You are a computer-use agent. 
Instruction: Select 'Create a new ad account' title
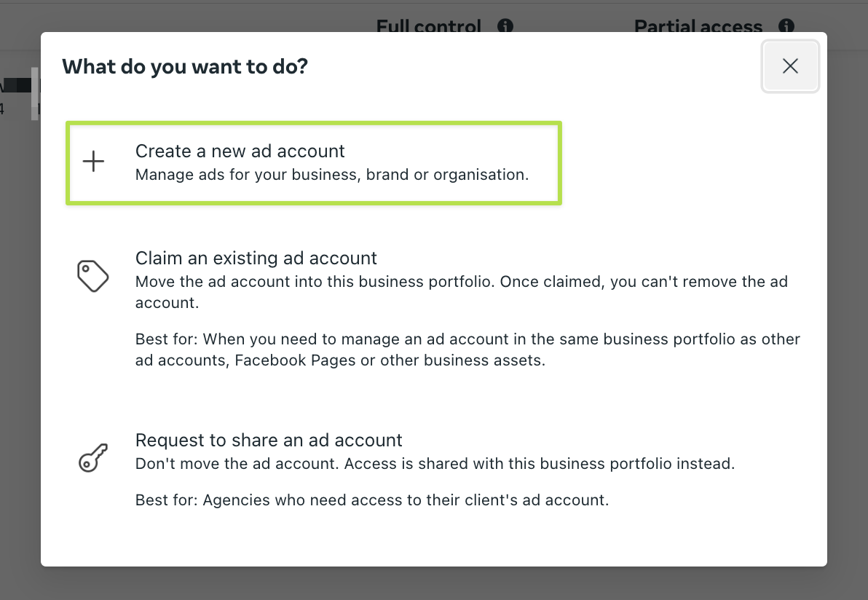[x=240, y=151]
